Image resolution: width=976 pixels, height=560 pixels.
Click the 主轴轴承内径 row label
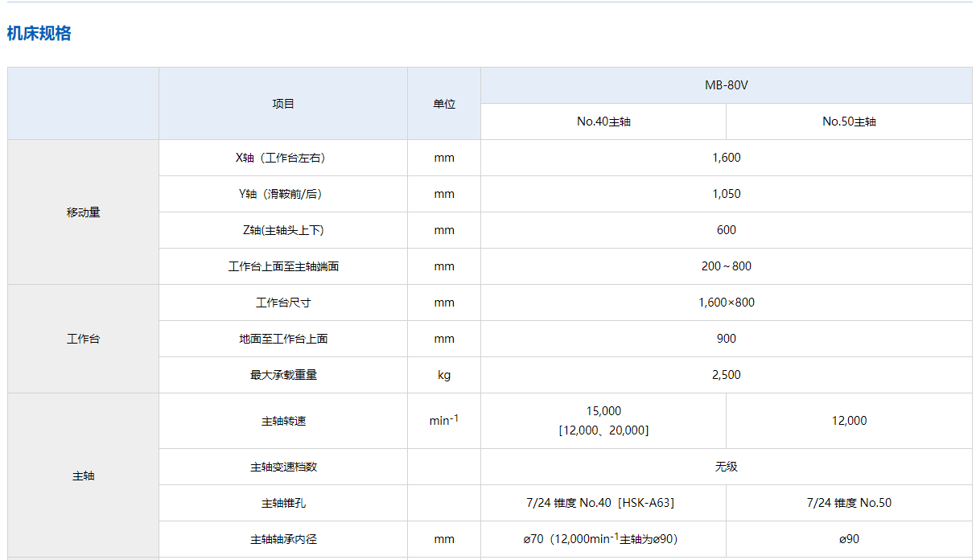coord(283,539)
